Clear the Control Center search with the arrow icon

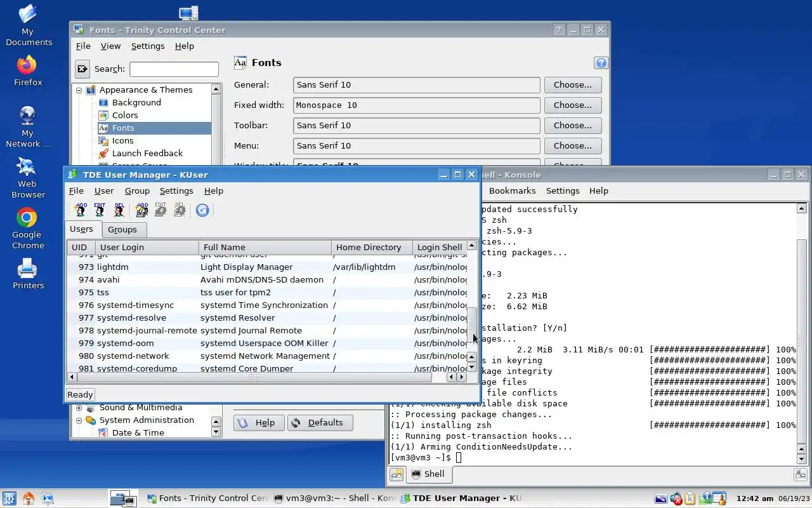[82, 69]
